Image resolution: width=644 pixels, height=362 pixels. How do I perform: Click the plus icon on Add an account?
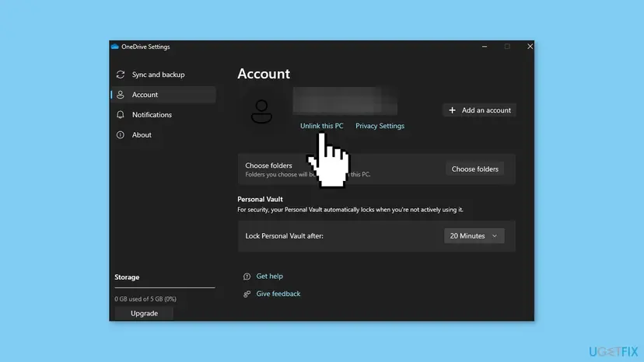click(x=452, y=110)
